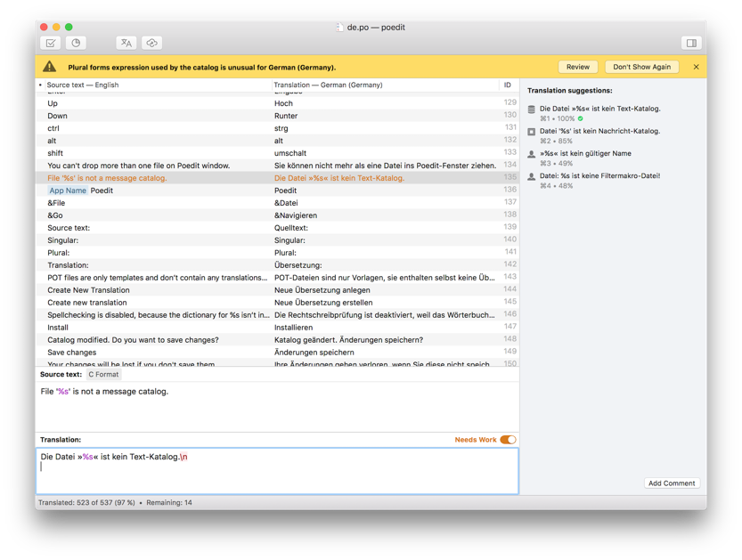742x560 pixels.
Task: Click the person icon beside '»%s« ist kein gültiger Name'
Action: tap(532, 154)
